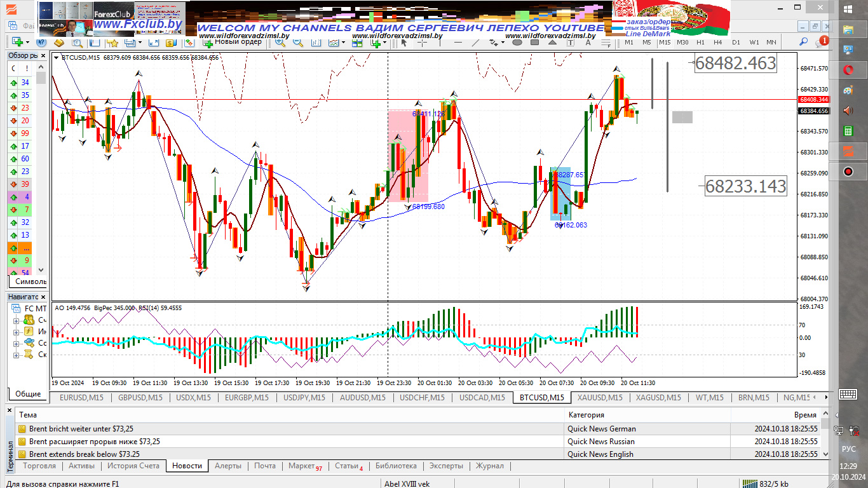Click the templates green plus icon
Viewport: 868px width, 488px height.
pyautogui.click(x=376, y=42)
